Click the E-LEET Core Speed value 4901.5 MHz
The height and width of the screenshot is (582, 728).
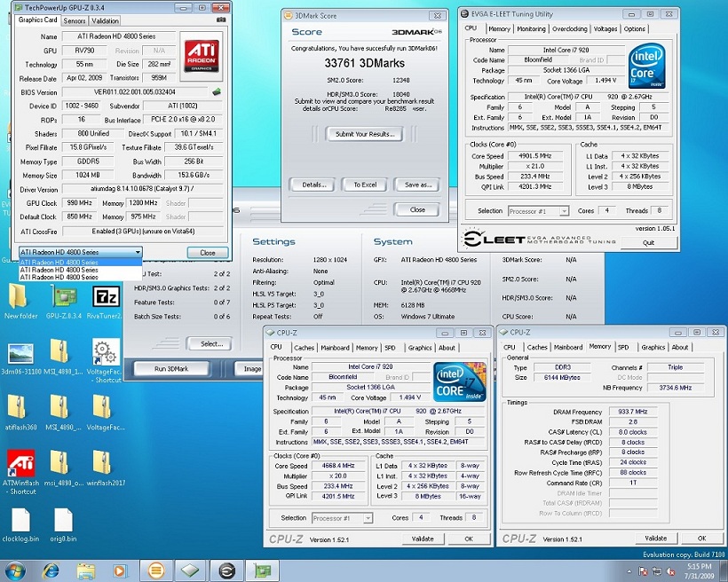click(535, 156)
